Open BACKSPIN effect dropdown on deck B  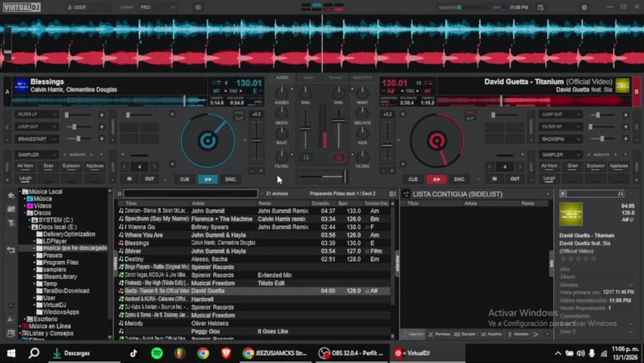tap(560, 139)
